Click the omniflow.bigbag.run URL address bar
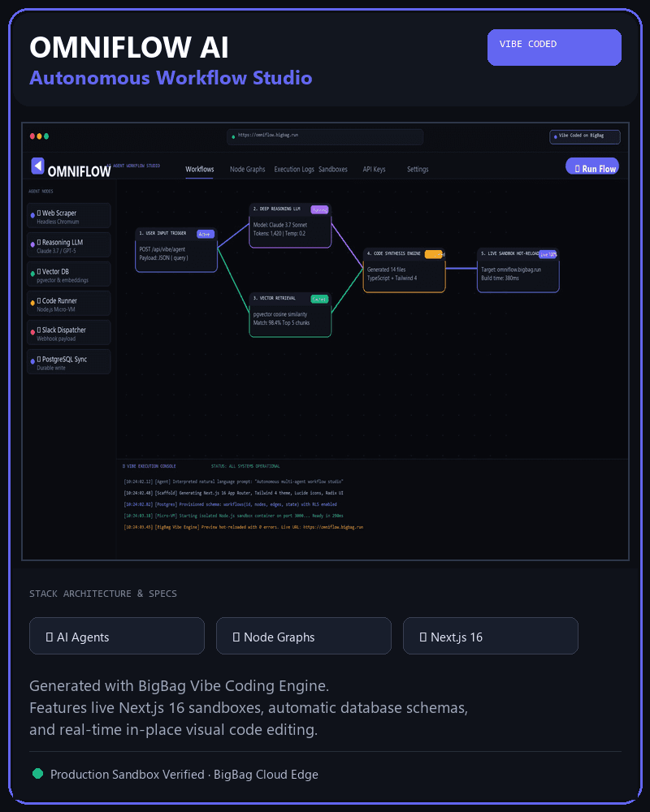Viewport: 650px width, 812px height. point(325,136)
